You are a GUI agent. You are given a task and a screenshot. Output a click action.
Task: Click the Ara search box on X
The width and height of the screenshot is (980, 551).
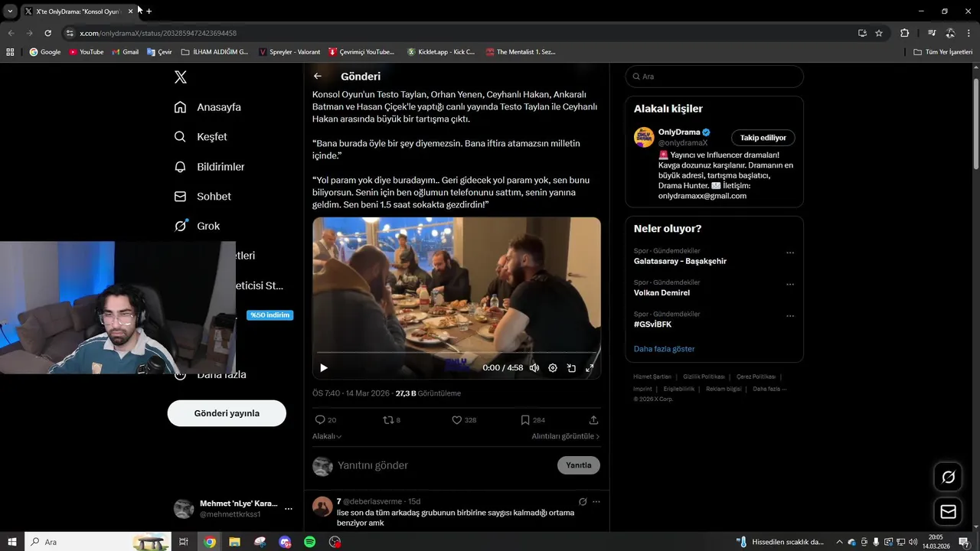pos(714,77)
